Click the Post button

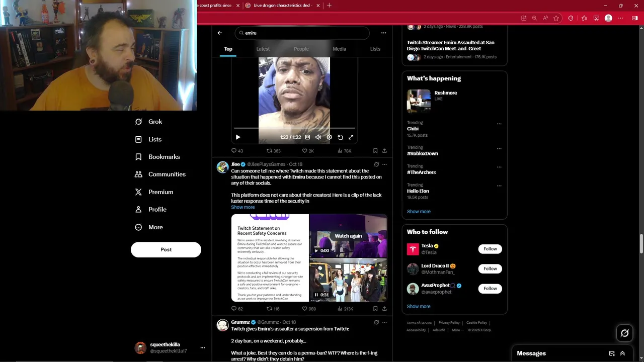pos(166,250)
